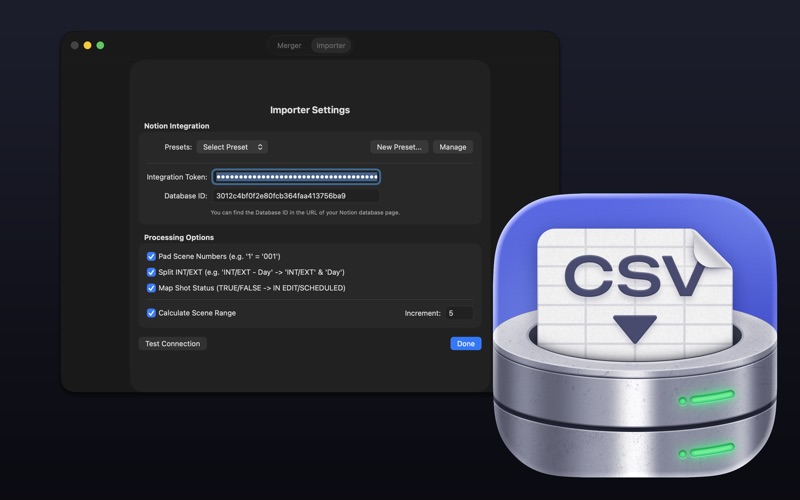Toggle Pad Scene Numbers checkbox
This screenshot has width=800, height=500.
pyautogui.click(x=151, y=256)
